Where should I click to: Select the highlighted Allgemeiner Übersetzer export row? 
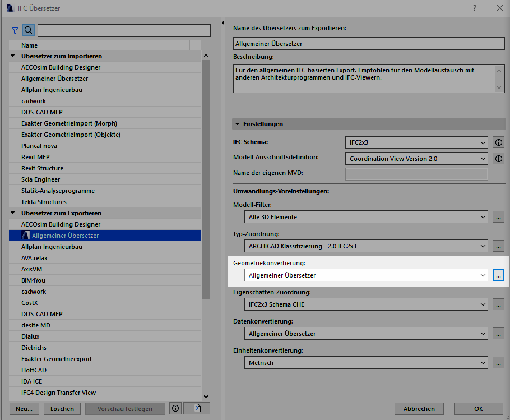pyautogui.click(x=105, y=236)
